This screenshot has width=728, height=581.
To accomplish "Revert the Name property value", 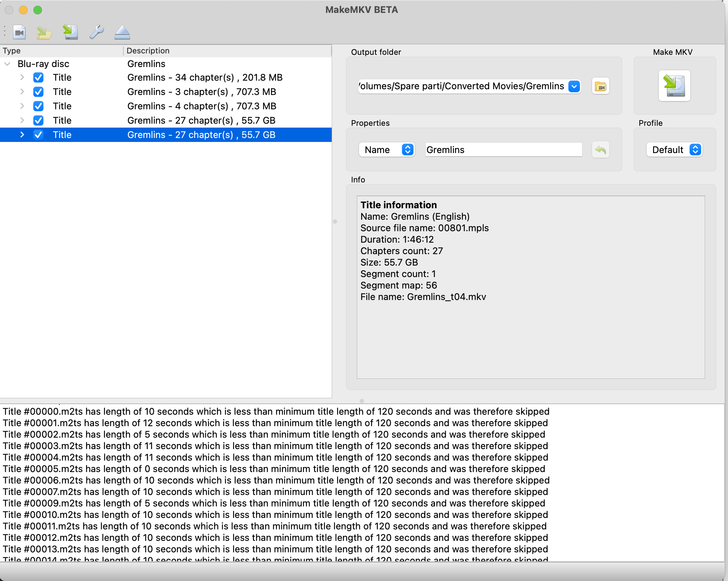I will (x=600, y=149).
